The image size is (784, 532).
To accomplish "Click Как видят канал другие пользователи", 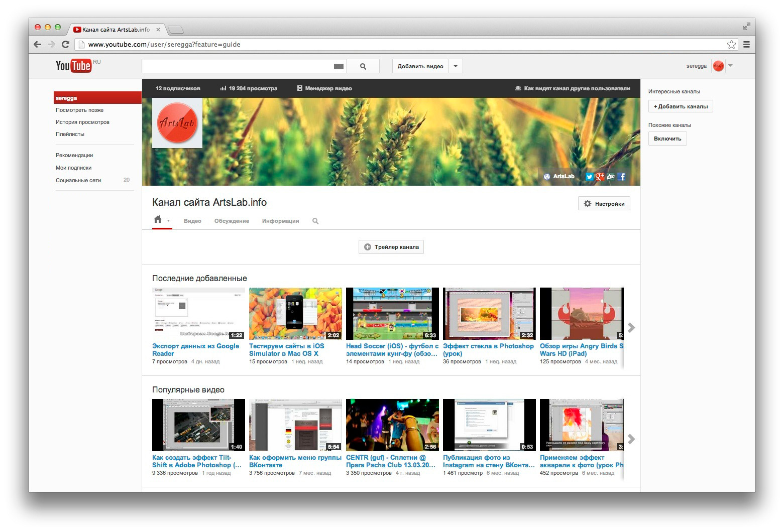I will [573, 88].
